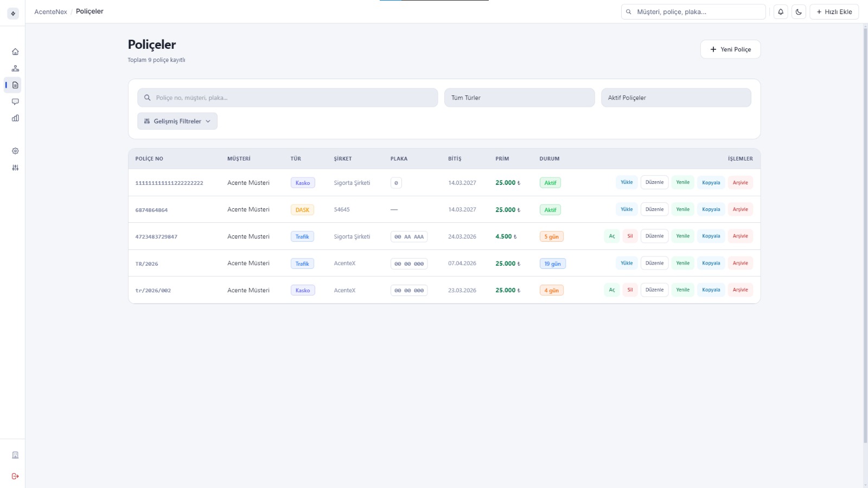This screenshot has height=488, width=868.
Task: Click the Yeni Poliçe button
Action: [x=730, y=49]
